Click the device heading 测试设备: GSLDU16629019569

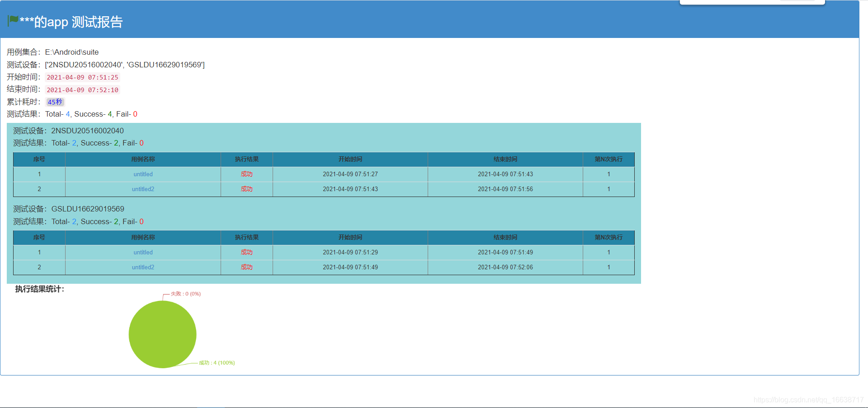(x=69, y=209)
